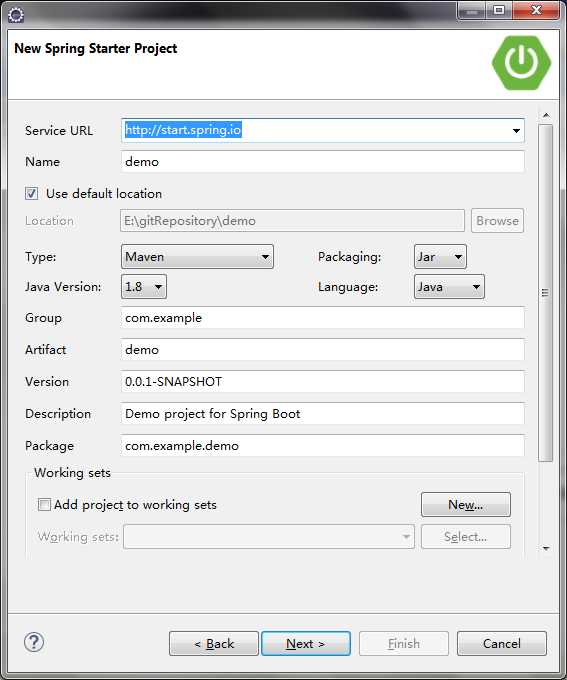Click the < Back button
The image size is (567, 680).
pos(214,644)
